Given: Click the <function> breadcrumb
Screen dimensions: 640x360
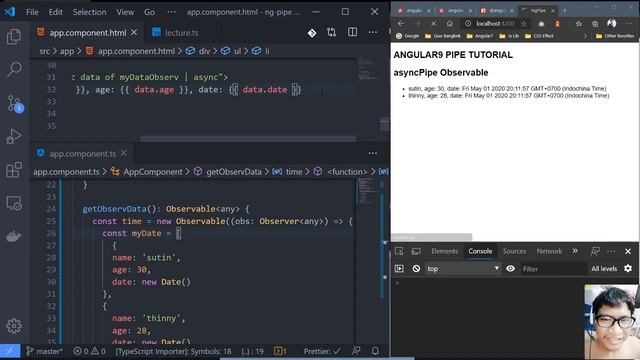Looking at the screenshot, I should pyautogui.click(x=347, y=172).
